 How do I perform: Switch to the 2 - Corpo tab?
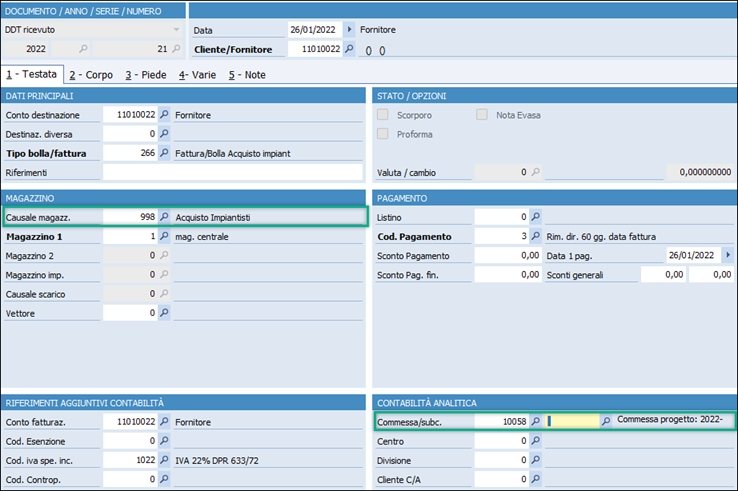click(91, 75)
